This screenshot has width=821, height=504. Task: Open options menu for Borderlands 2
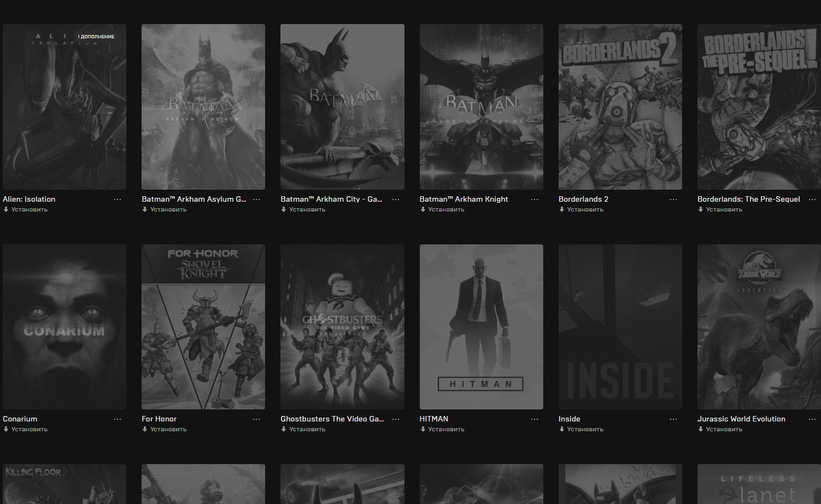(673, 200)
